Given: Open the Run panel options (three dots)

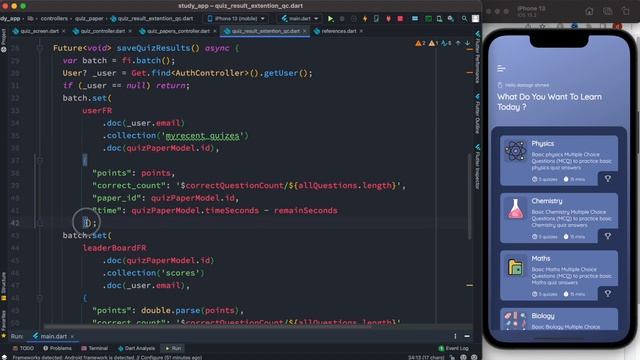Looking at the screenshot, I should click(455, 336).
